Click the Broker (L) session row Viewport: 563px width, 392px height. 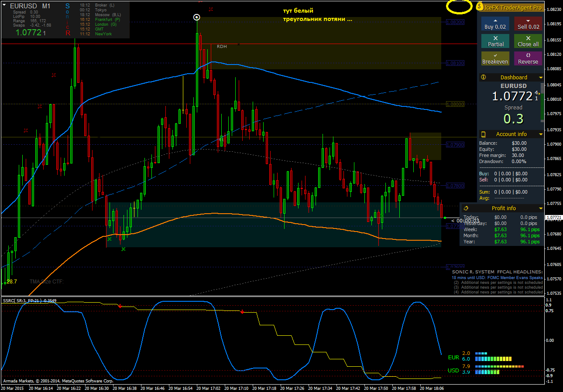point(97,5)
